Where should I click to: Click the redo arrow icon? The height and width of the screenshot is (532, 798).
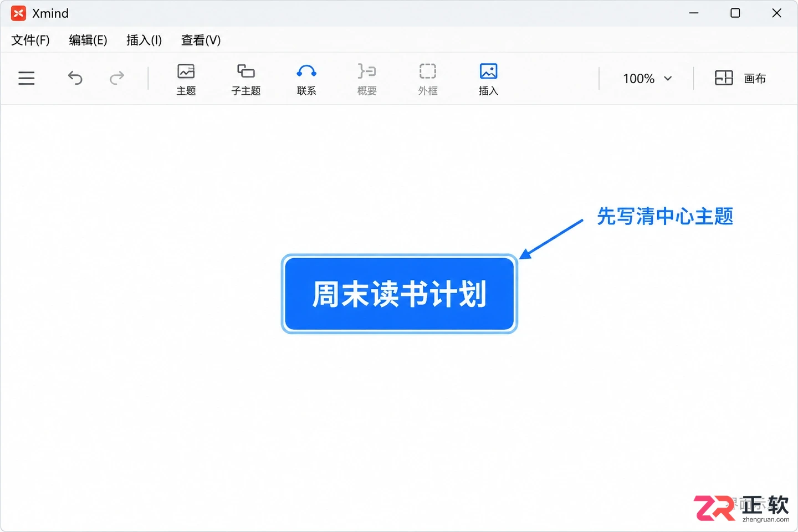point(117,78)
